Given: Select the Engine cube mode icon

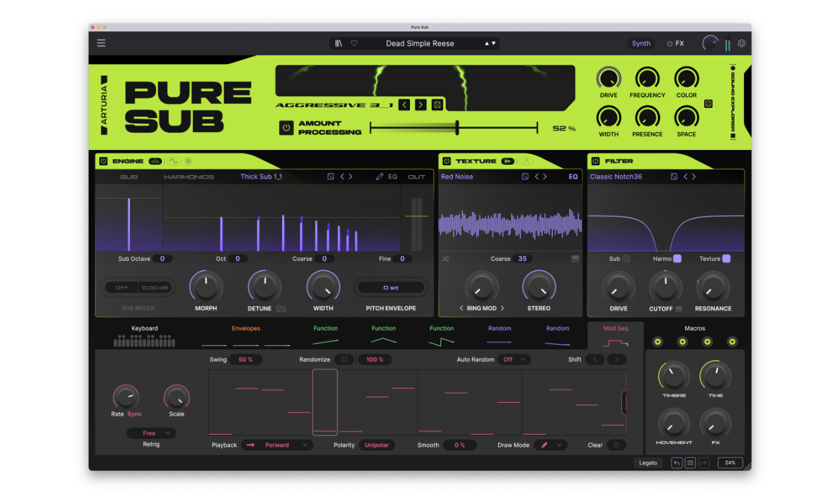Looking at the screenshot, I should [188, 161].
